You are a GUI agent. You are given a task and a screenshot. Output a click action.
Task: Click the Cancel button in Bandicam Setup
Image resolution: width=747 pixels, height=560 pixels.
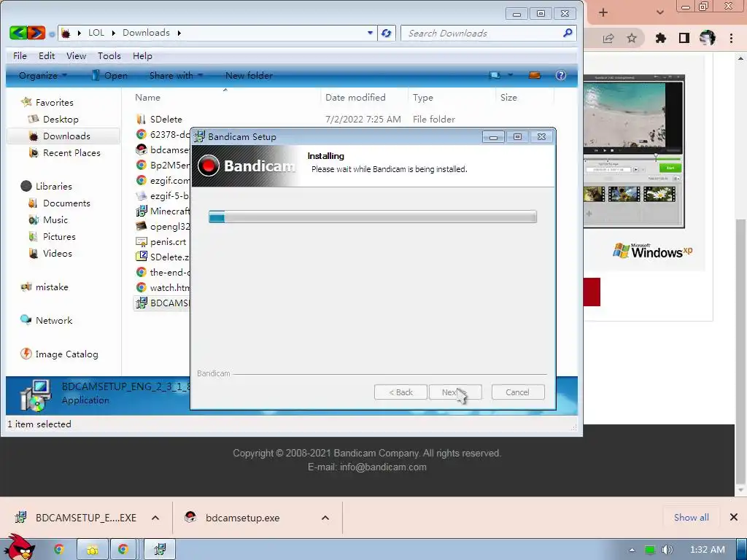(517, 392)
